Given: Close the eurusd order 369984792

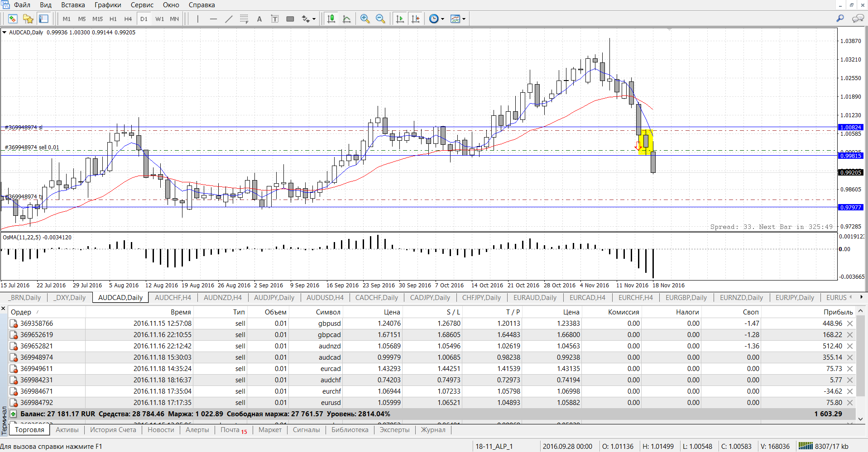Looking at the screenshot, I should [x=850, y=403].
